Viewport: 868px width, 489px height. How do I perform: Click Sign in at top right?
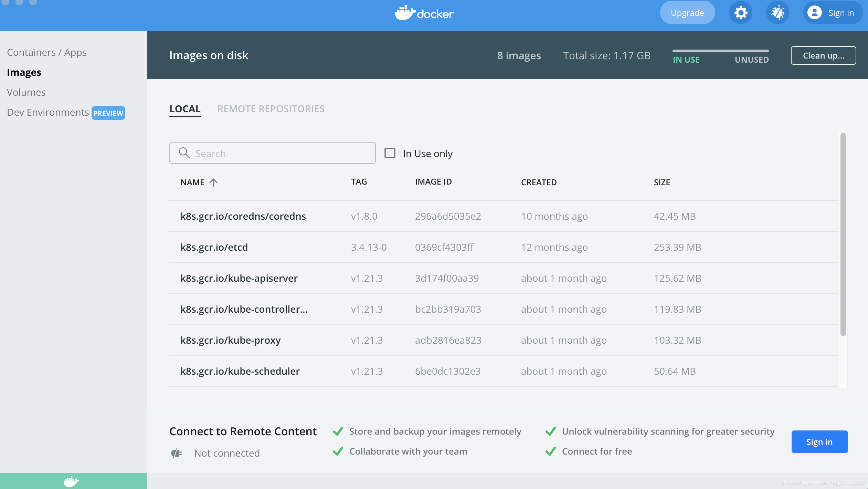[x=833, y=13]
